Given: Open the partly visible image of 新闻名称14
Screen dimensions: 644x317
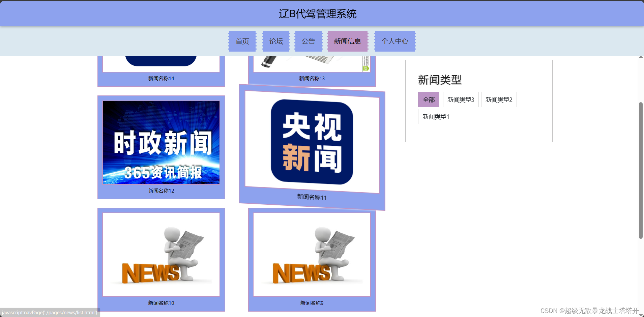Looking at the screenshot, I should click(161, 64).
